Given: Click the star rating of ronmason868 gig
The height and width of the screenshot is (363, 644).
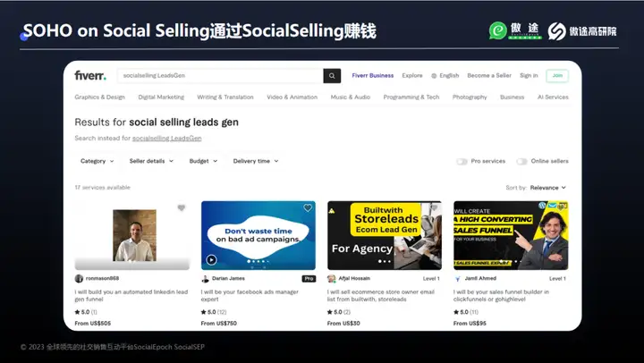Looking at the screenshot, I should pyautogui.click(x=86, y=312).
